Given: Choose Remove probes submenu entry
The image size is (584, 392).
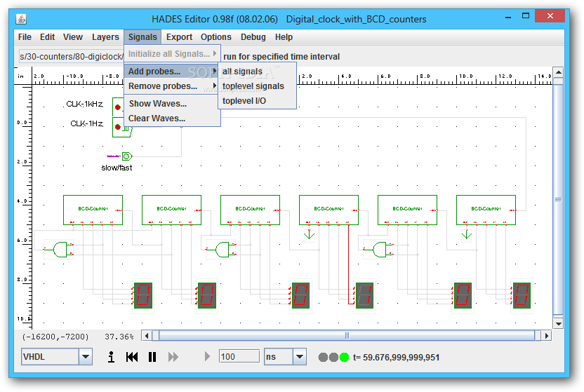Looking at the screenshot, I should [172, 86].
